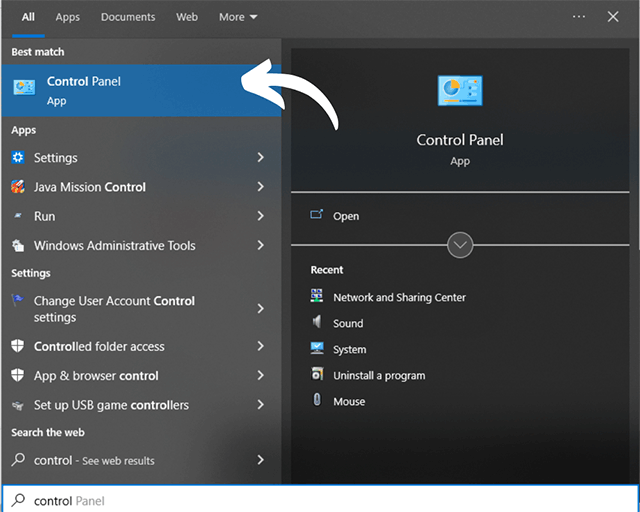Image resolution: width=640 pixels, height=512 pixels.
Task: Switch to the Documents tab
Action: (x=128, y=17)
